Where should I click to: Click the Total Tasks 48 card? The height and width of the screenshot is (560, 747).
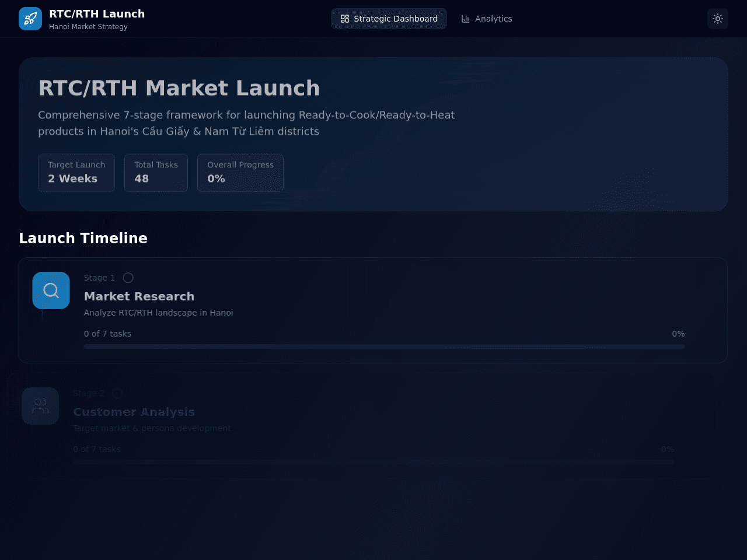click(156, 173)
